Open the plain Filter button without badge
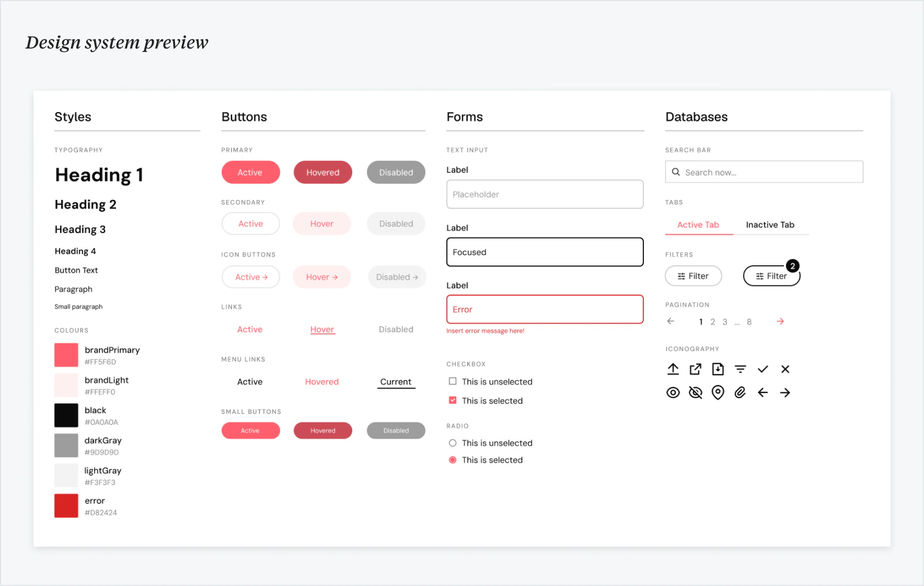924x586 pixels. click(x=694, y=276)
